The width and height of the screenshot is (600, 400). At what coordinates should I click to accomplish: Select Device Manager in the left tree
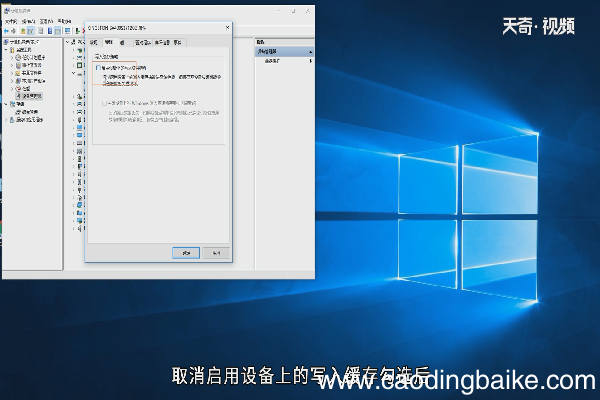point(29,96)
